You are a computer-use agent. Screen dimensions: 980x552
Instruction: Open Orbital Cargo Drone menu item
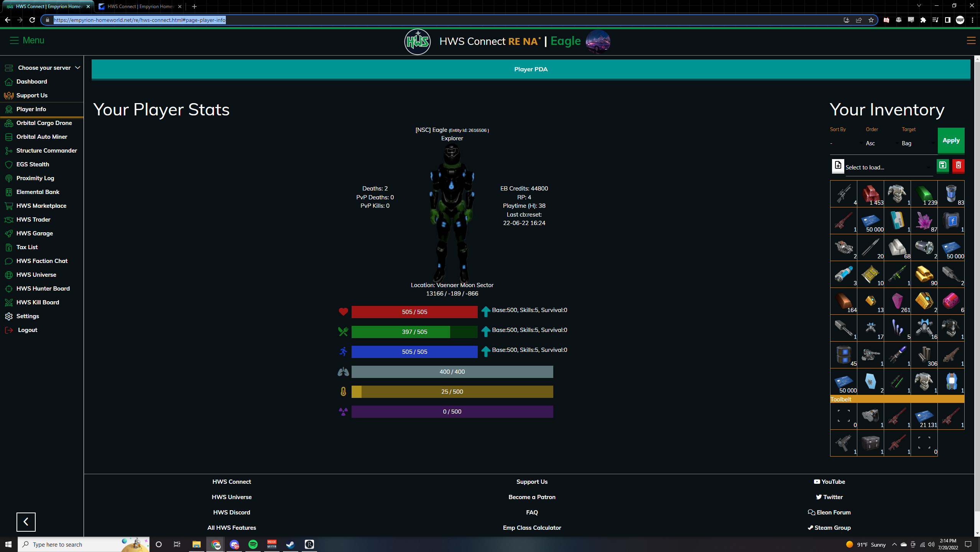[44, 123]
